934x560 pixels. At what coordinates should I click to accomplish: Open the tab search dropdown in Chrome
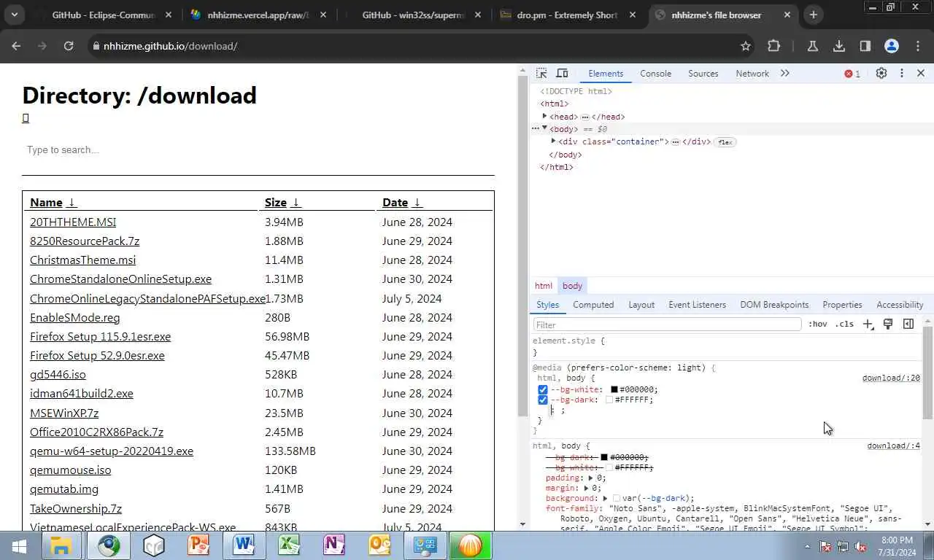click(x=14, y=15)
